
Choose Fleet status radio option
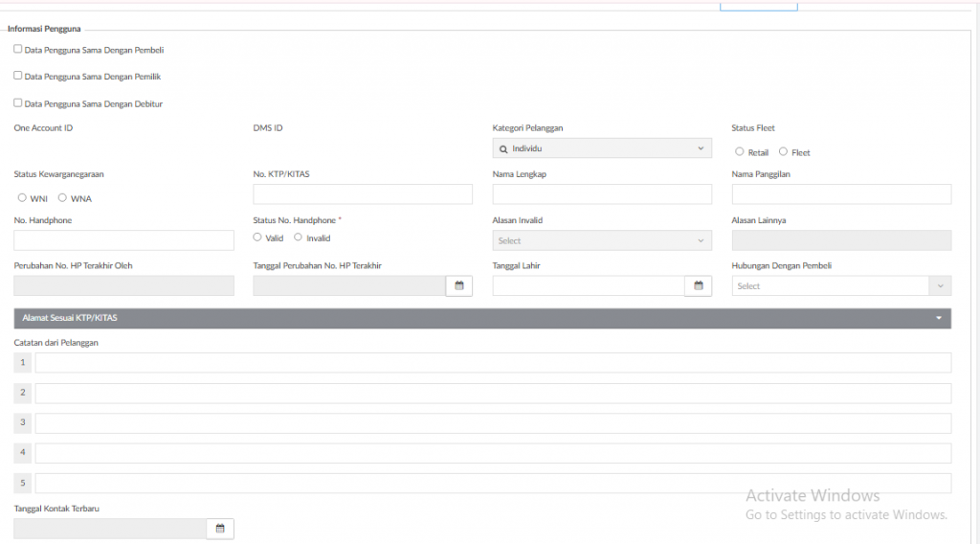click(783, 152)
